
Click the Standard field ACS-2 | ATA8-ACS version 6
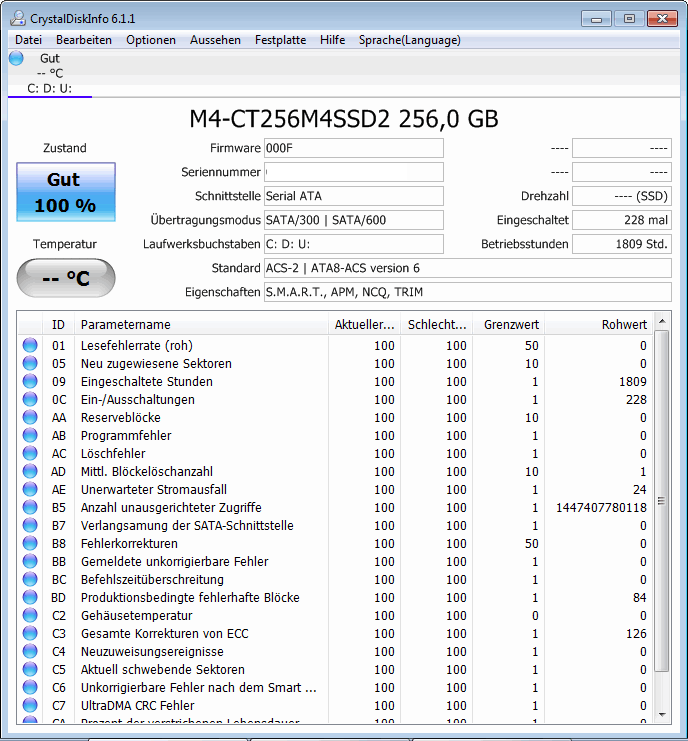[x=467, y=268]
